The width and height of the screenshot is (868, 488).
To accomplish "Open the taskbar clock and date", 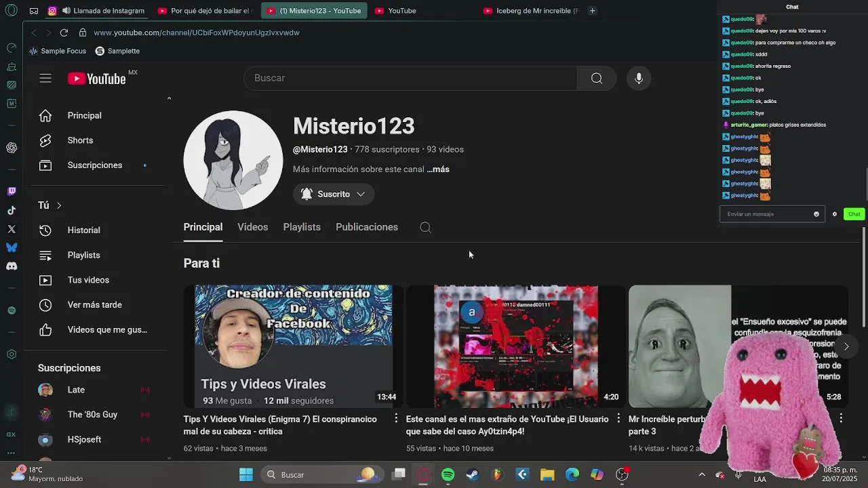I will click(x=841, y=474).
